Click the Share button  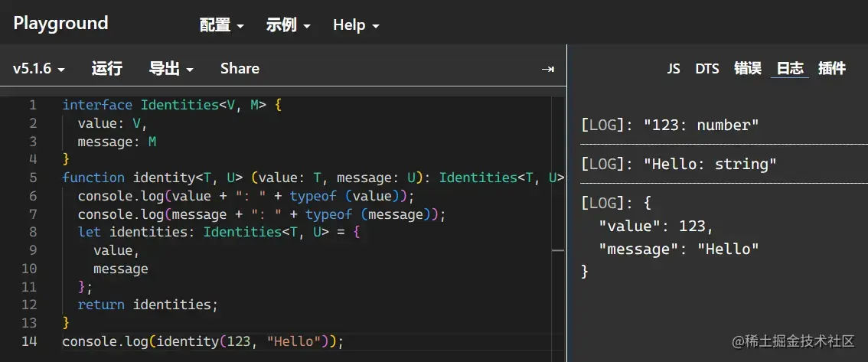[x=240, y=69]
